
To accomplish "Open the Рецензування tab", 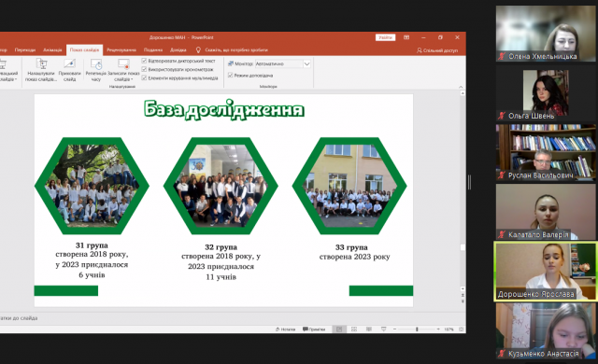I will coord(121,49).
